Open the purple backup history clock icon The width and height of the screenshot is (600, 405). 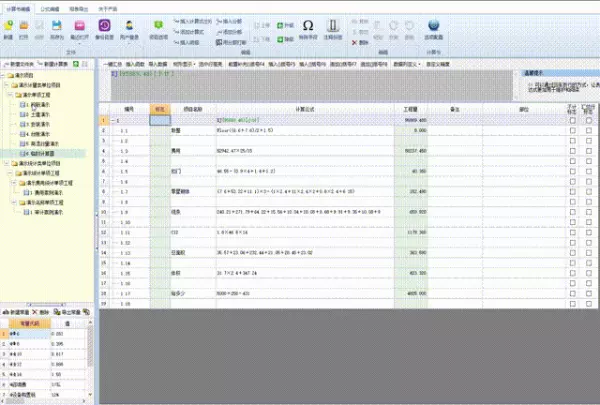pos(104,25)
